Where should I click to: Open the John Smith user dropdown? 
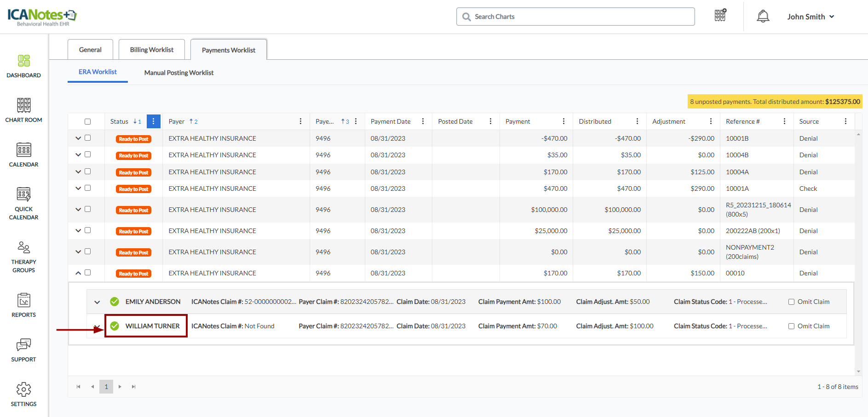pos(810,17)
